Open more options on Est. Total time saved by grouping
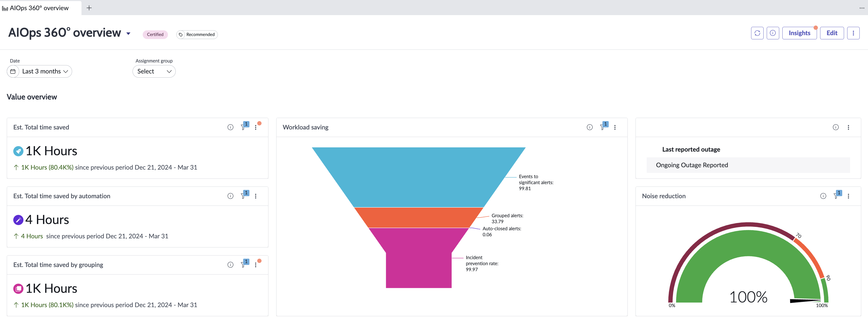The image size is (868, 323). point(256,265)
